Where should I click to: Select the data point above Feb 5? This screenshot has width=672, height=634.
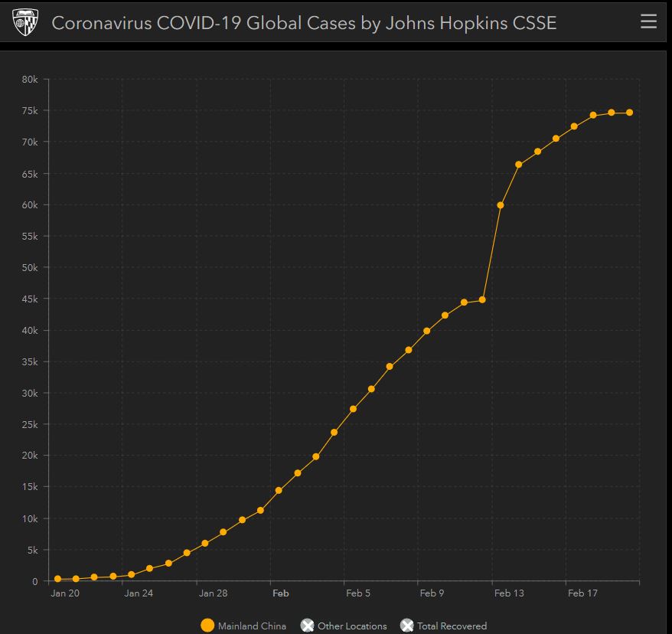(353, 409)
